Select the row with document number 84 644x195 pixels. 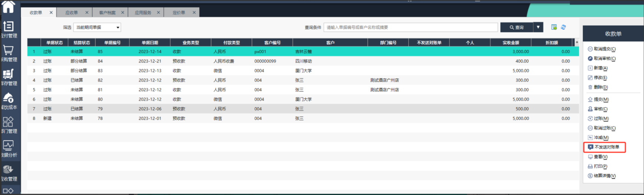pos(100,61)
